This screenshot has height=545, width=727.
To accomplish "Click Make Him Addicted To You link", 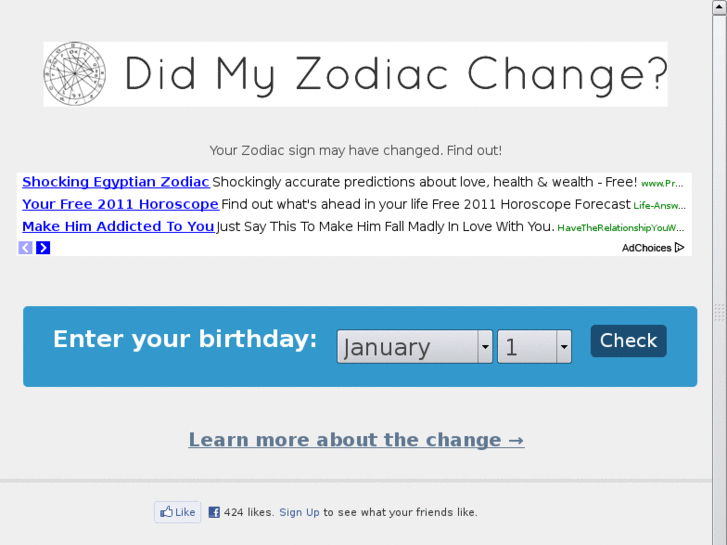I will (x=118, y=226).
